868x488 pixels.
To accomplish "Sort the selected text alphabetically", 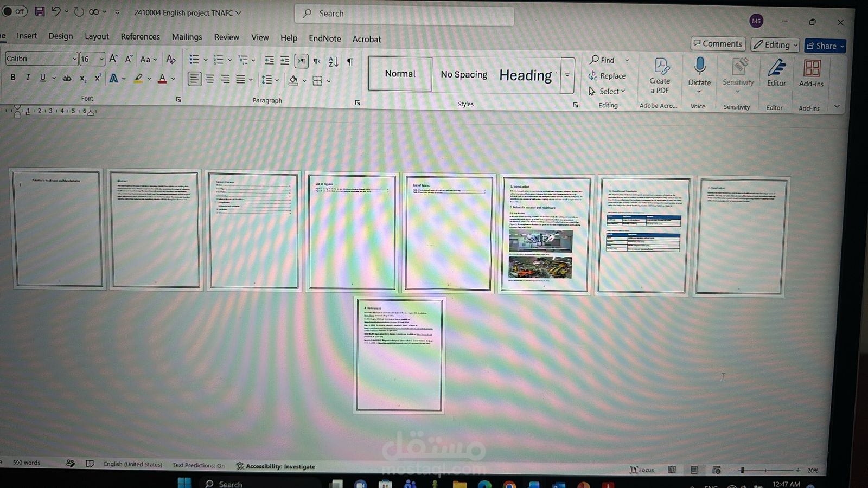I will point(333,62).
